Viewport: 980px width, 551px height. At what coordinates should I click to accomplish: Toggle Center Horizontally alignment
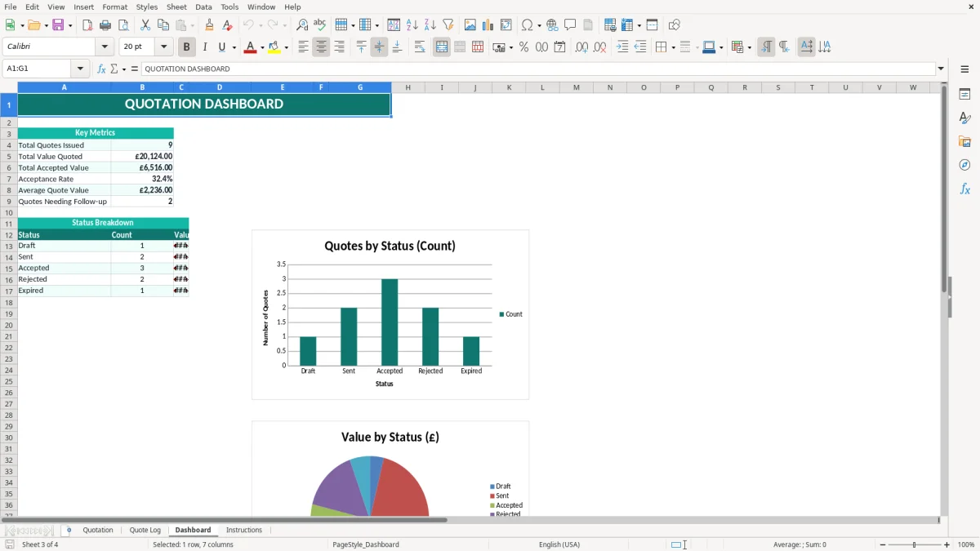321,47
